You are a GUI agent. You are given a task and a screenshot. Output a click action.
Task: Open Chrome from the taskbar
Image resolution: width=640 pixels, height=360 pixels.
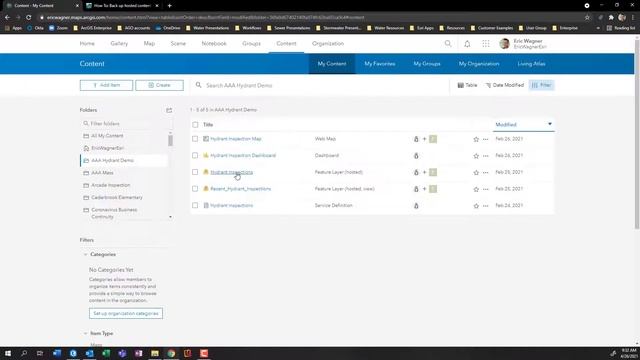[x=171, y=353]
